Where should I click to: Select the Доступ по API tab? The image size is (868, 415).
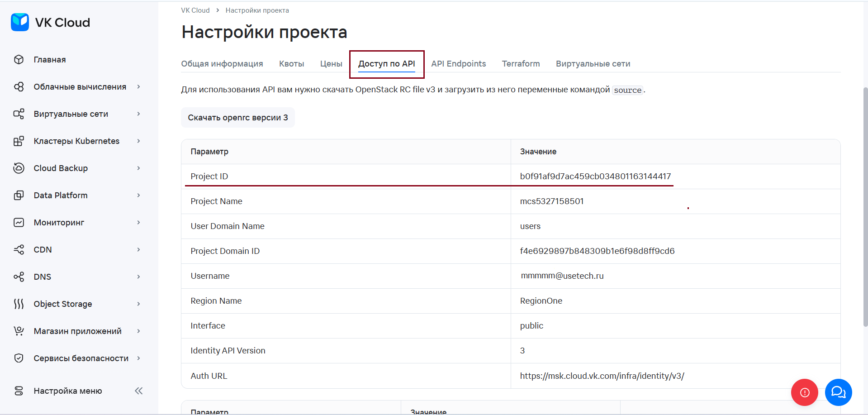click(x=387, y=64)
